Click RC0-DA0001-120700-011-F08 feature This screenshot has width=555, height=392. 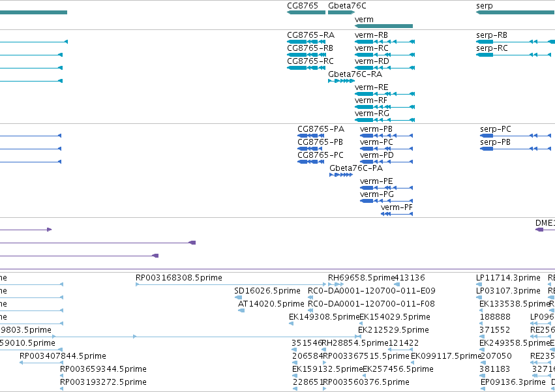tap(310, 310)
